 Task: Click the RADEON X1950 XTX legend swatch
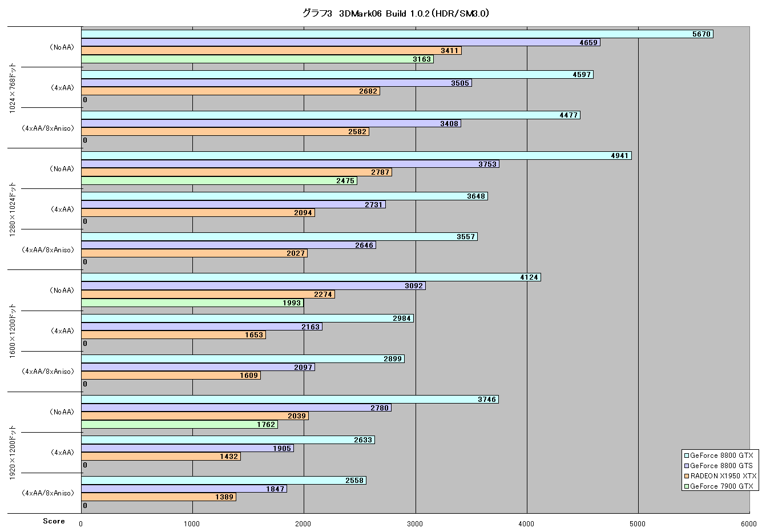(x=687, y=476)
